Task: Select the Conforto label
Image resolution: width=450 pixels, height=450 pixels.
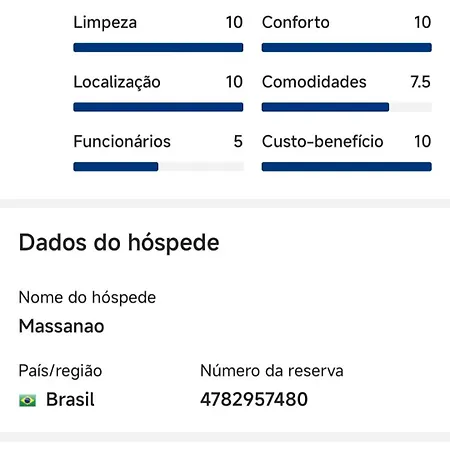Action: [x=296, y=22]
